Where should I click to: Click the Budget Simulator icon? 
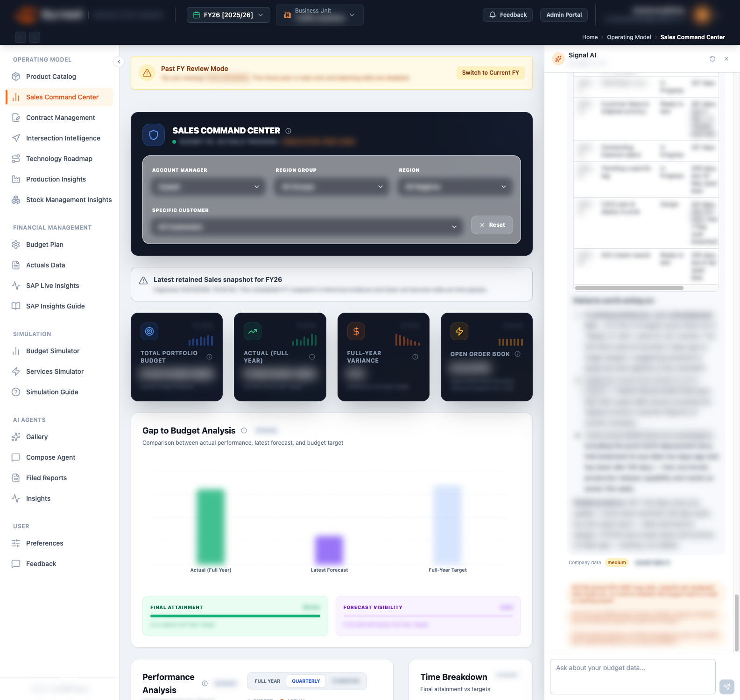coord(16,351)
